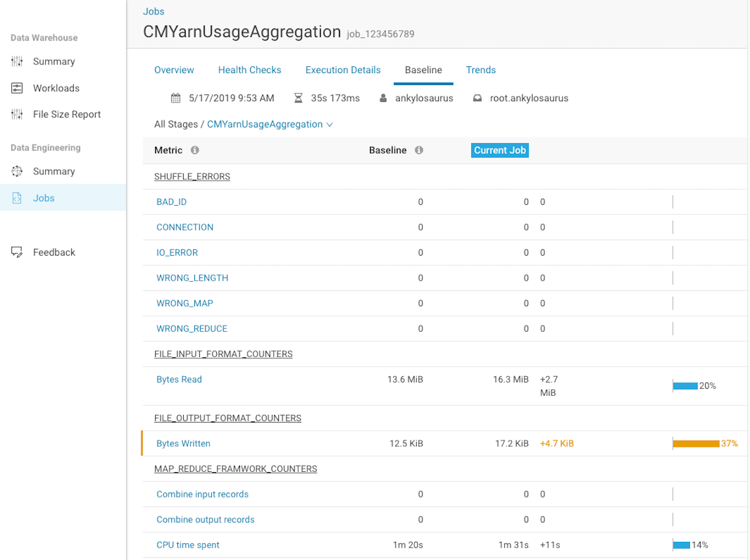Click the File Size Report icon
The height and width of the screenshot is (560, 750).
tap(17, 114)
